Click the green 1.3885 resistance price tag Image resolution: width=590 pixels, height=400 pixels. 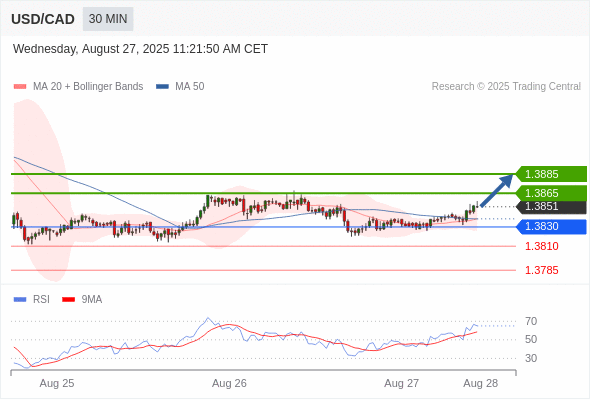tap(551, 174)
